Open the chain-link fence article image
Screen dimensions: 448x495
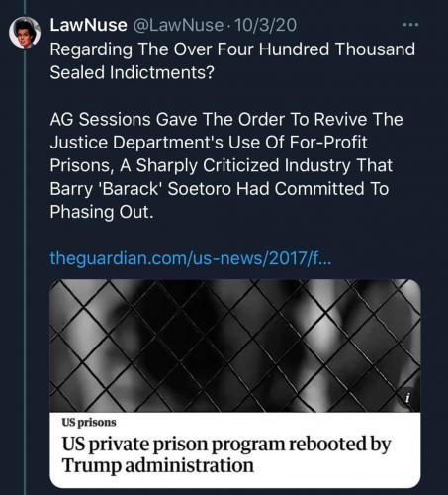[x=235, y=346]
